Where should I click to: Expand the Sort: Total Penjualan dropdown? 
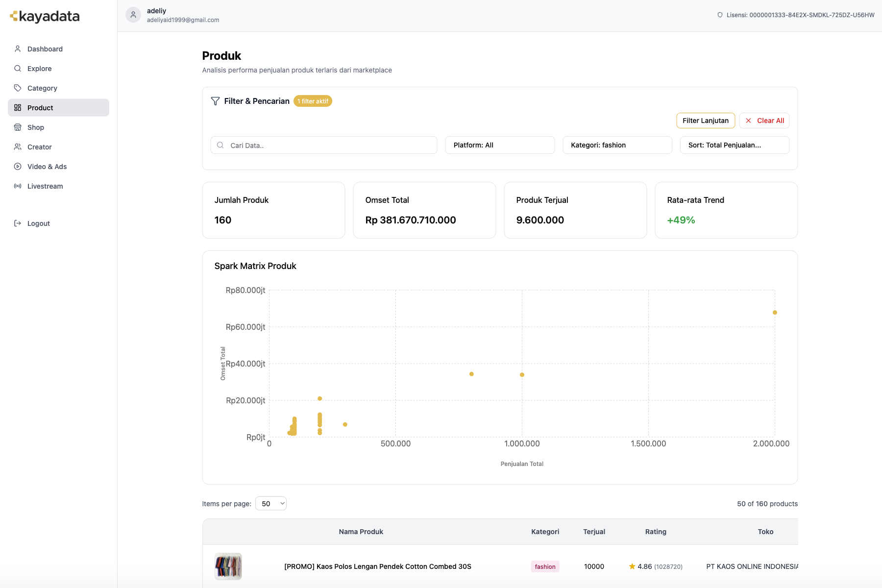[734, 145]
